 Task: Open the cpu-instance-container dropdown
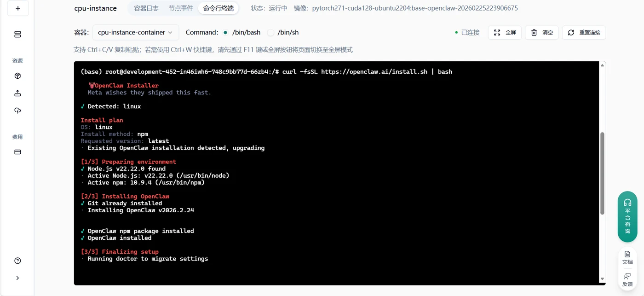pyautogui.click(x=136, y=33)
